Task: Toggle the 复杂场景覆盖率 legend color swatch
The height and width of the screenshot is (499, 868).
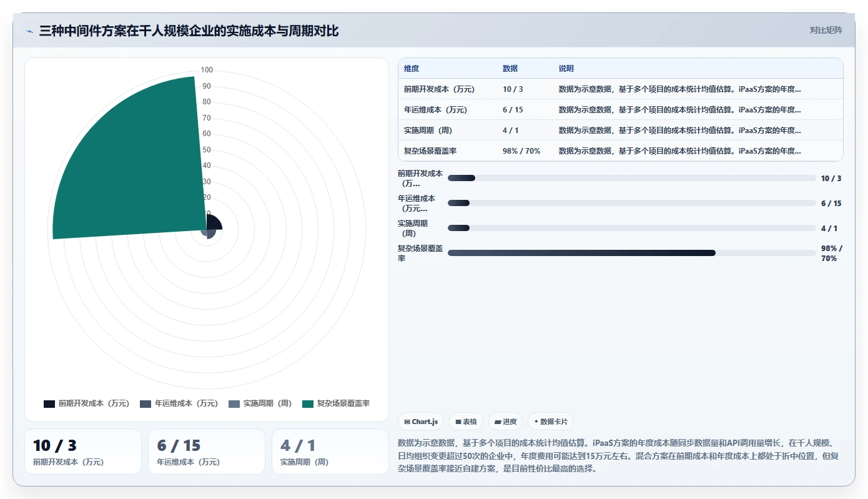Action: pos(308,403)
